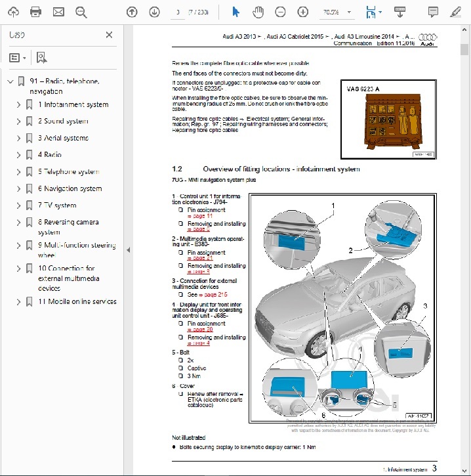Open bookmark 9 Multi-function steering wheel
Screen dimensions: 471x476
pos(77,250)
